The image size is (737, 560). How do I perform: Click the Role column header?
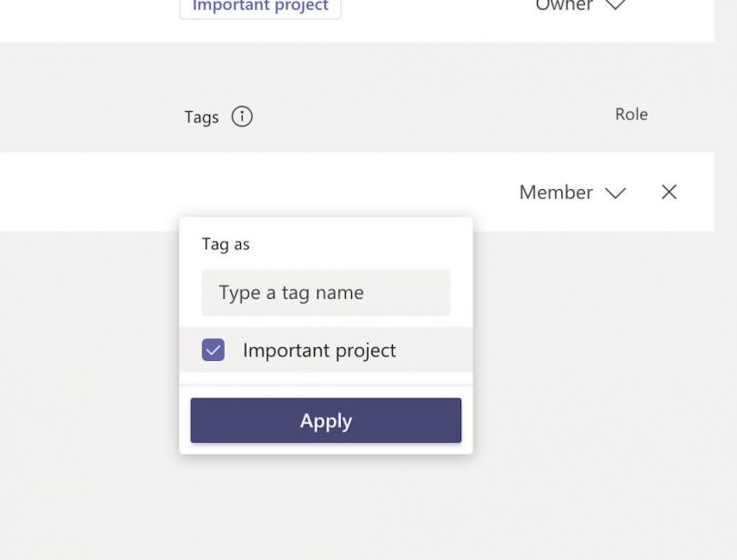coord(631,114)
